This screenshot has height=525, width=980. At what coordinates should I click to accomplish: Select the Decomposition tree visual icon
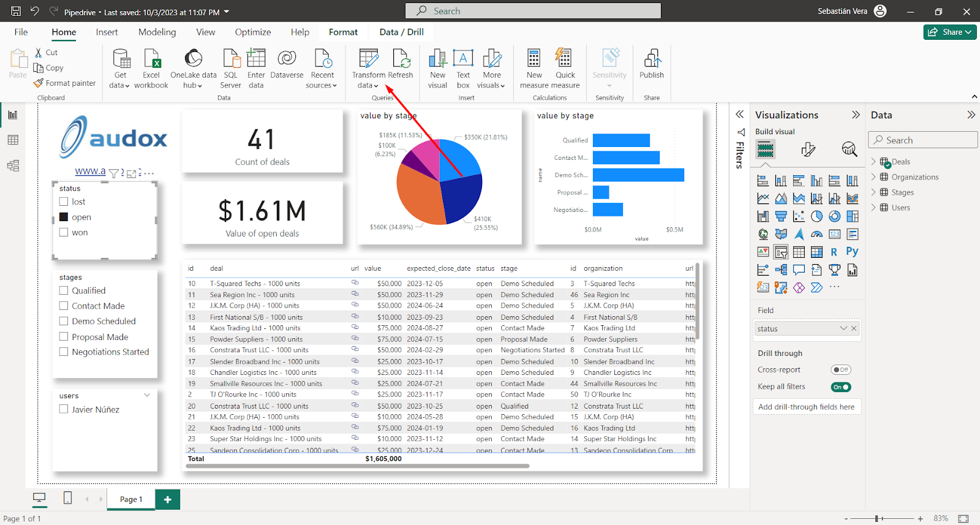[x=781, y=270]
